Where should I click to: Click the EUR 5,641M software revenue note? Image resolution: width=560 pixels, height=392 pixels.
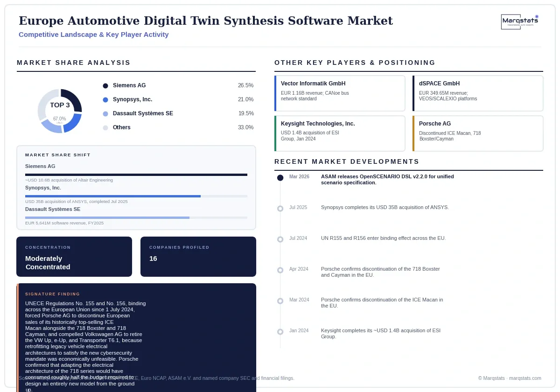64,223
